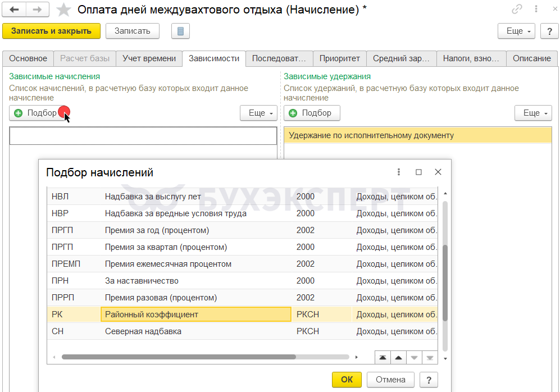560x392 pixels.
Task: Open Еще menu for dependent accruals
Action: coord(258,113)
